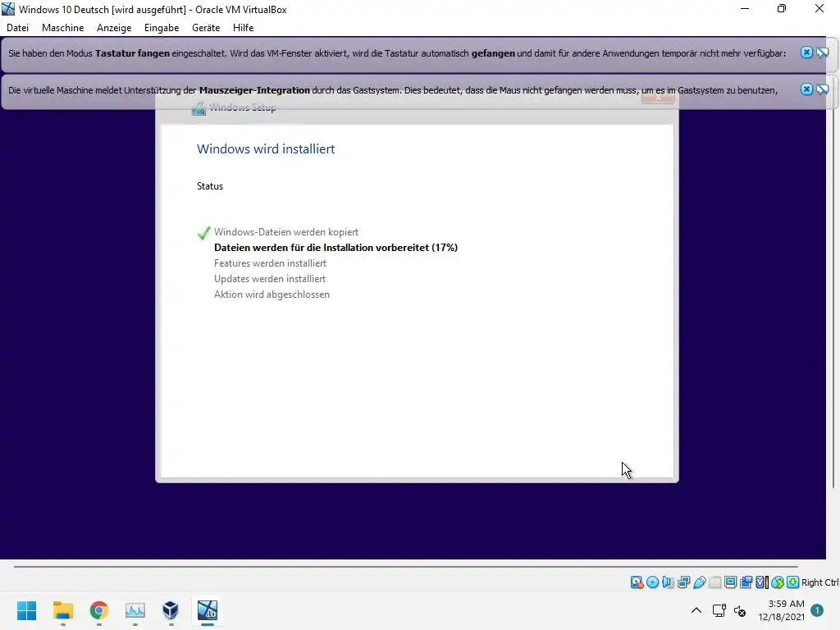Click the keyboard capture green arrow icon
The width and height of the screenshot is (840, 630).
[793, 582]
